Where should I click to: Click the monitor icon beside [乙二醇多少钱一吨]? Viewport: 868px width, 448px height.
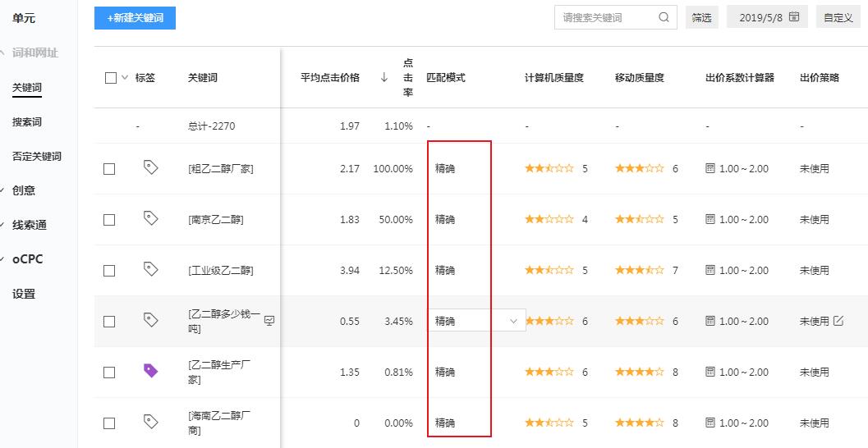(x=269, y=321)
